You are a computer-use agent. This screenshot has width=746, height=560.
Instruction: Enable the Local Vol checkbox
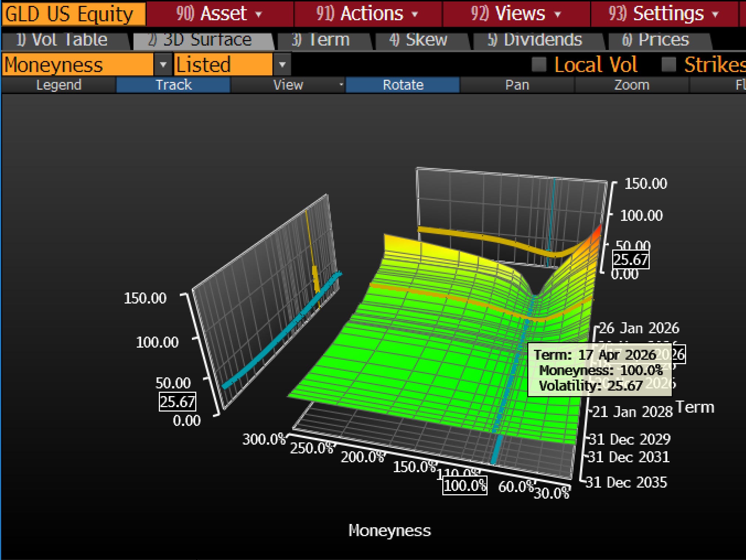point(539,65)
